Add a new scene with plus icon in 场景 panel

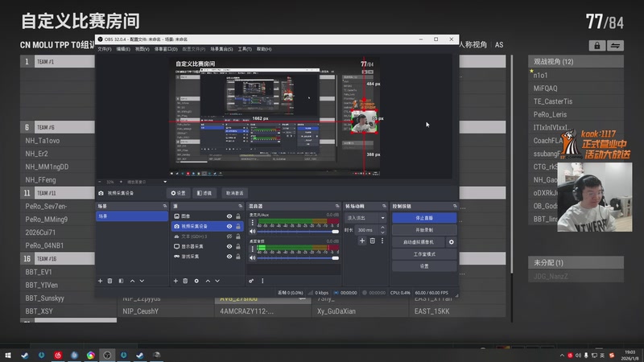click(100, 281)
